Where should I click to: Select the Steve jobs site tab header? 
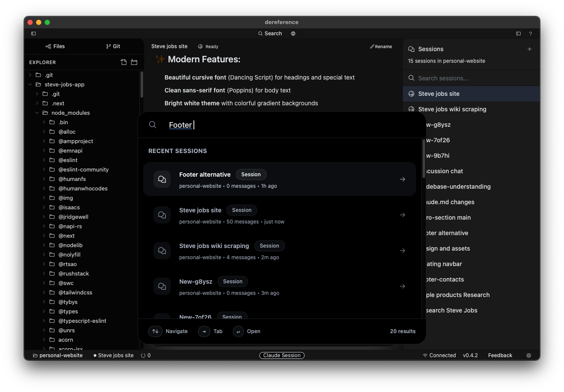[x=169, y=46]
